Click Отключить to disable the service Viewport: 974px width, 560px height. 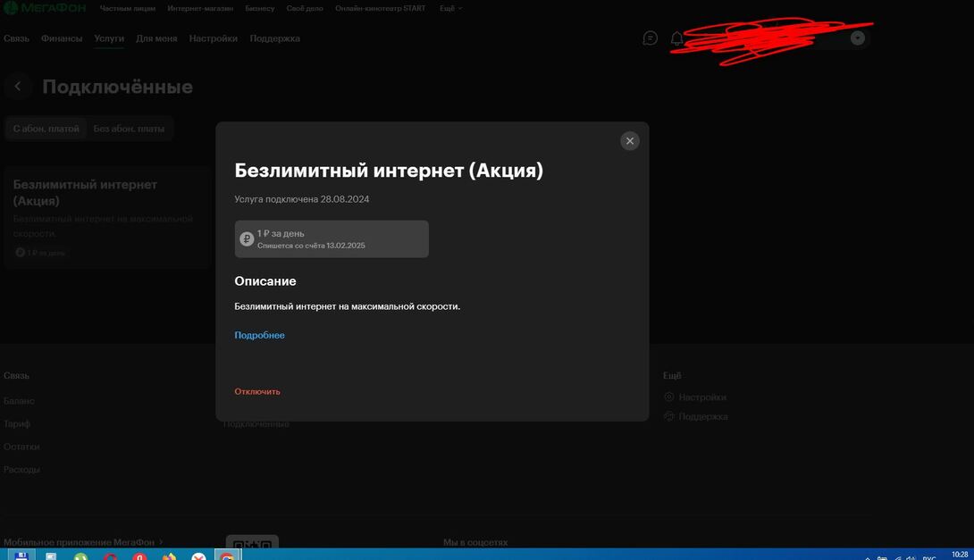257,392
